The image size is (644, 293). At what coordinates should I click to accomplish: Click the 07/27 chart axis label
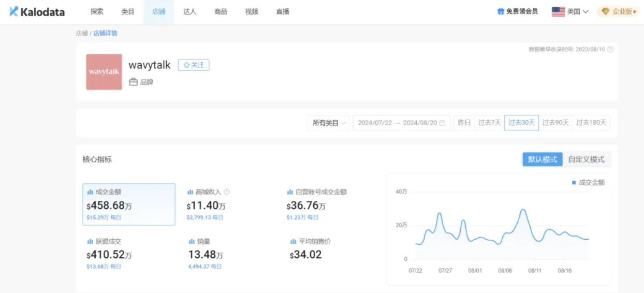(x=445, y=271)
